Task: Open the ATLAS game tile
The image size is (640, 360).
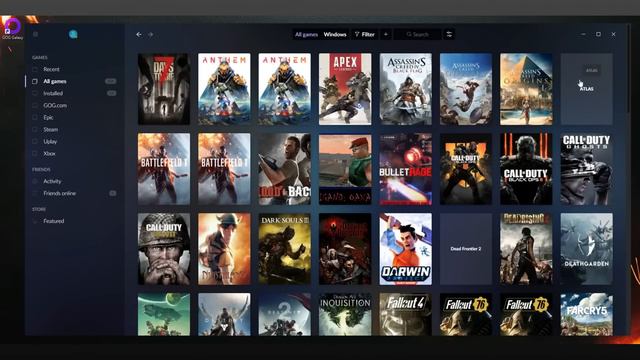Action: (x=587, y=89)
